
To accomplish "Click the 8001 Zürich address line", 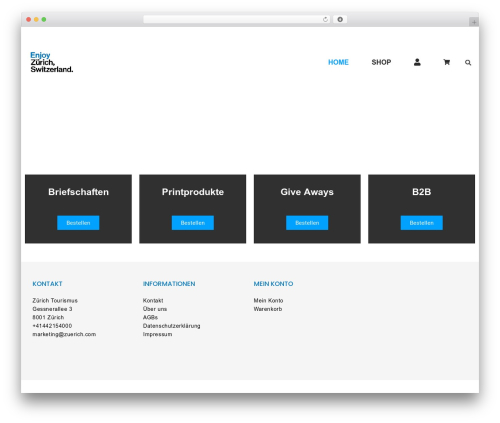I will 48,317.
